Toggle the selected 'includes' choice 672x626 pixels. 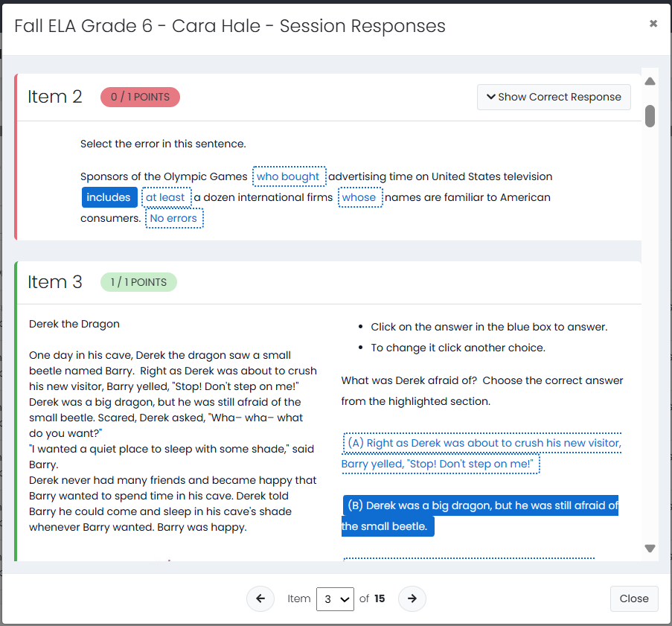pos(109,197)
